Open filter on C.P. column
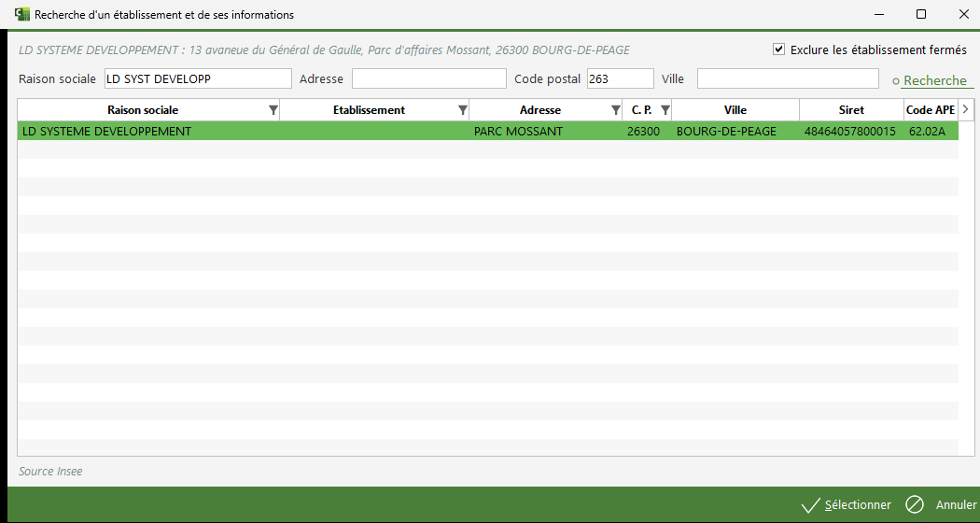 click(x=665, y=110)
